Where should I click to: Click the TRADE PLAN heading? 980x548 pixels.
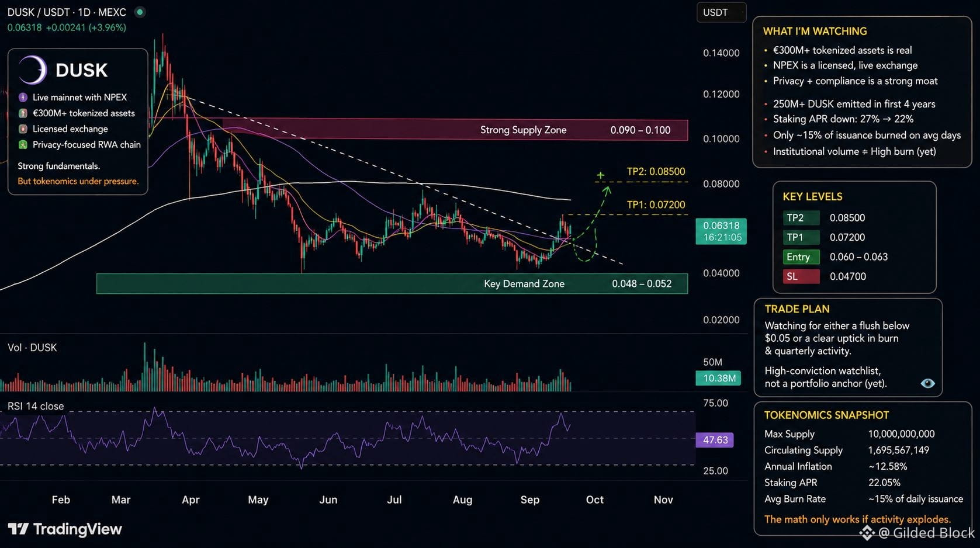point(797,309)
